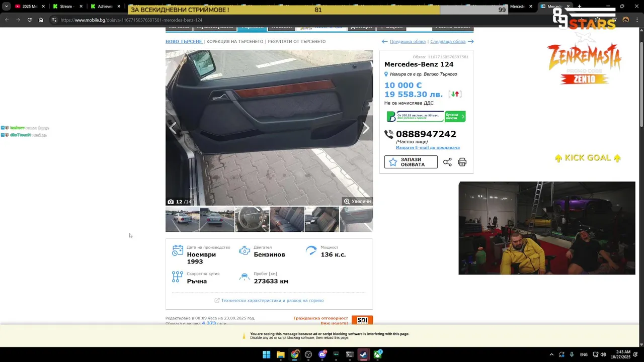
Task: Reload the page in browser
Action: point(29,20)
